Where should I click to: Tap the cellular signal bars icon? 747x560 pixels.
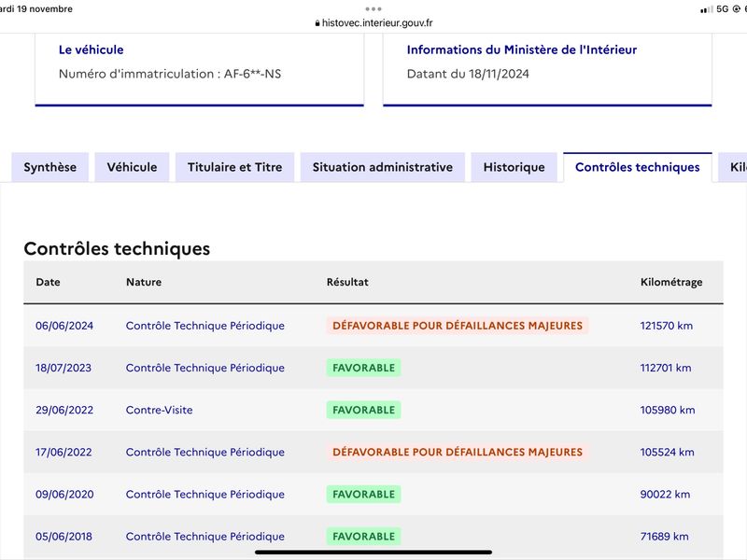(707, 9)
